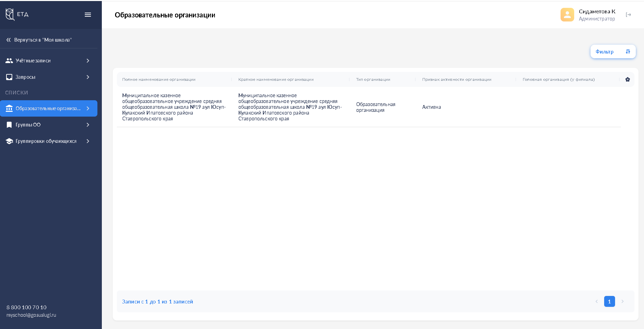
Task: Expand the Учётные записи submenu chevron
Action: (88, 61)
